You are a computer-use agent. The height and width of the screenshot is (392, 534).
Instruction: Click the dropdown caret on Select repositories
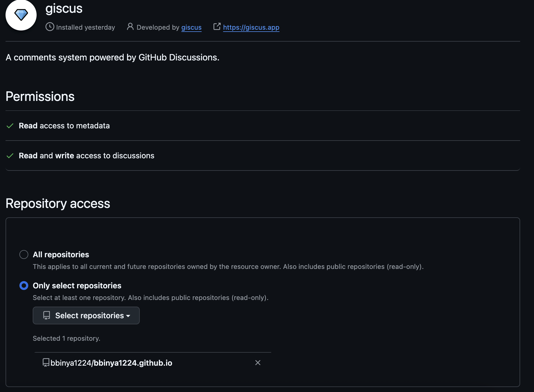[128, 316]
